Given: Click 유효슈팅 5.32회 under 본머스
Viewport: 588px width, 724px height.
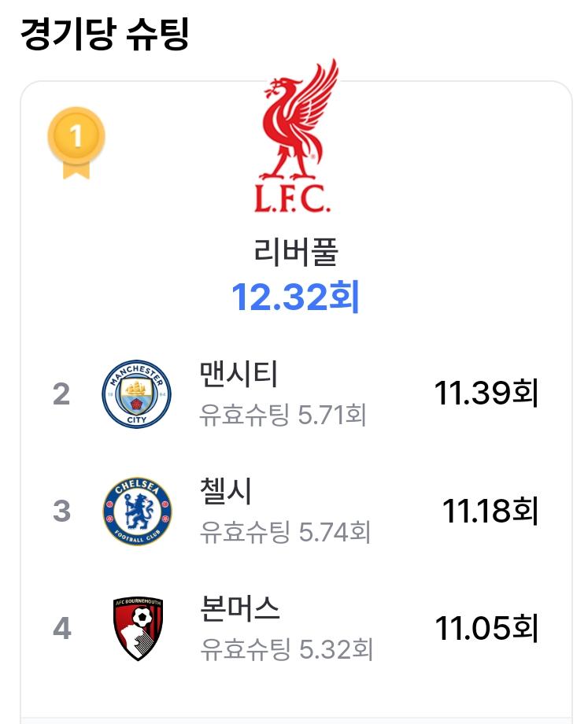Looking at the screenshot, I should click(287, 649).
